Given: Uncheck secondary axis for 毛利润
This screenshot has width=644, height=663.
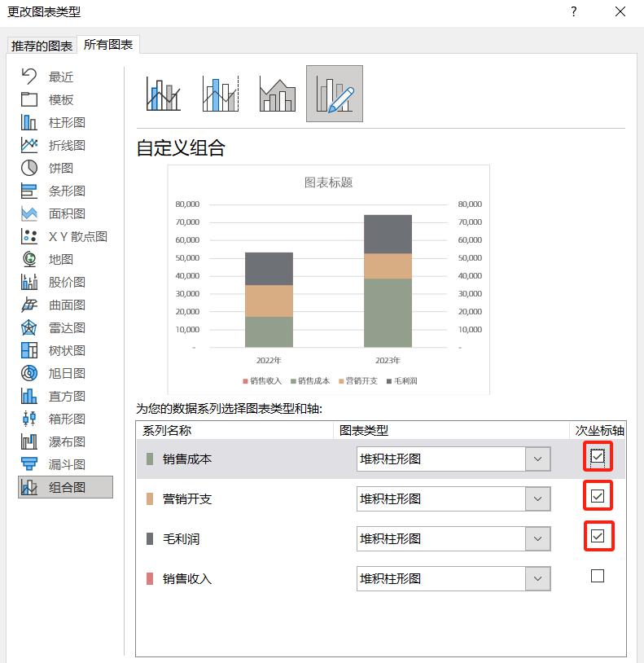Looking at the screenshot, I should pos(598,536).
